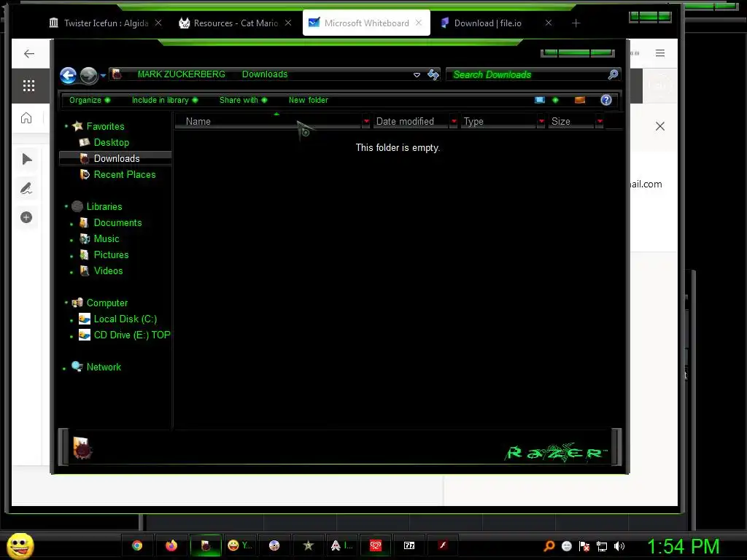
Task: Open Documents library
Action: (x=117, y=223)
